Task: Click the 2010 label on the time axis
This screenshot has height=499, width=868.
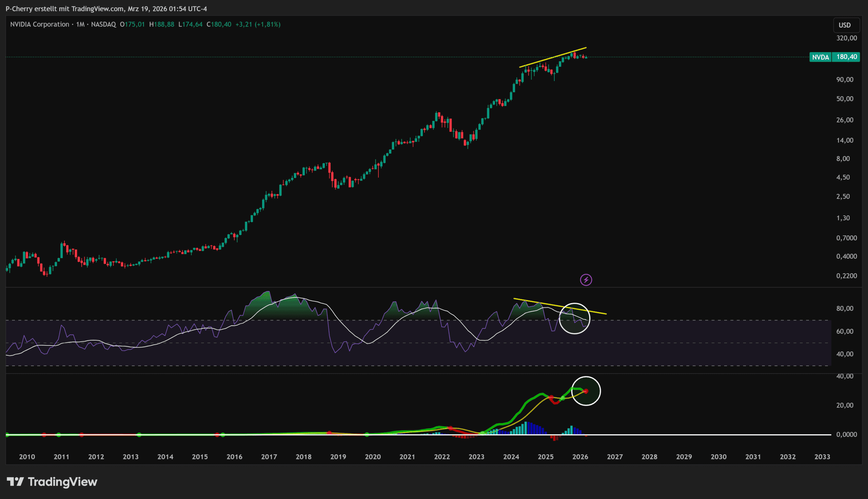Action: (x=27, y=457)
